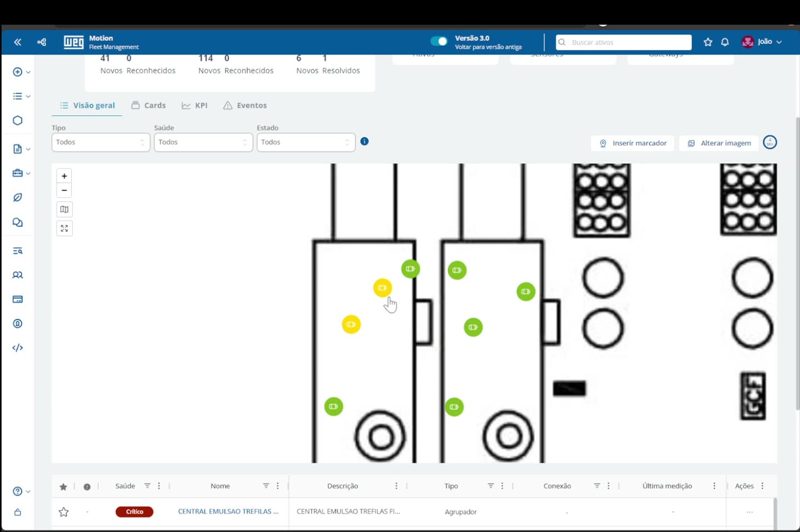Open the asset hierarchy tree icon
Image resolution: width=800 pixels, height=532 pixels.
pos(42,42)
